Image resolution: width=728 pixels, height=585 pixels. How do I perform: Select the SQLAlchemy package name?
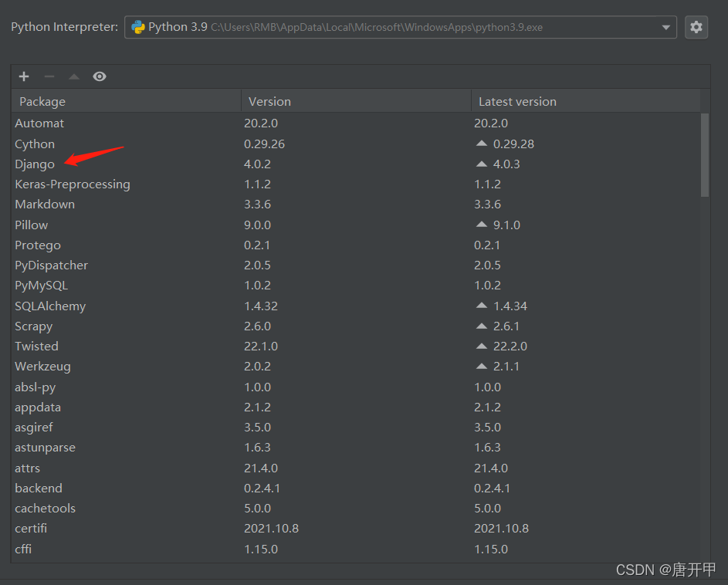[x=50, y=306]
